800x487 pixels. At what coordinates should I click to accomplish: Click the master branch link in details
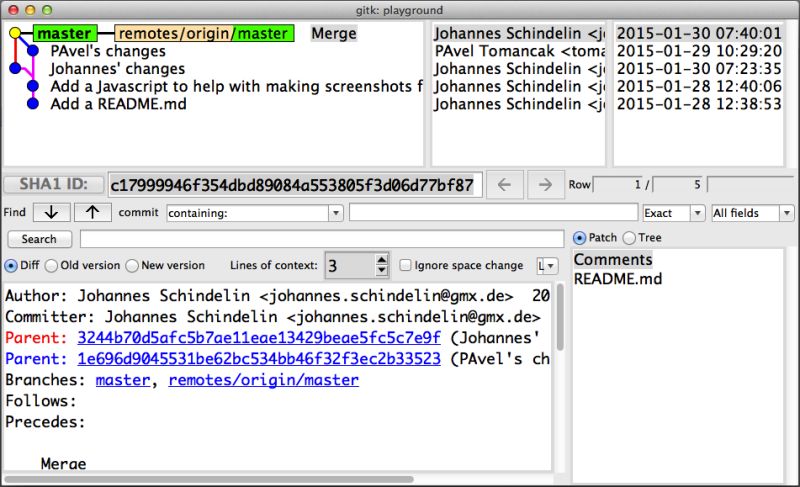(123, 380)
